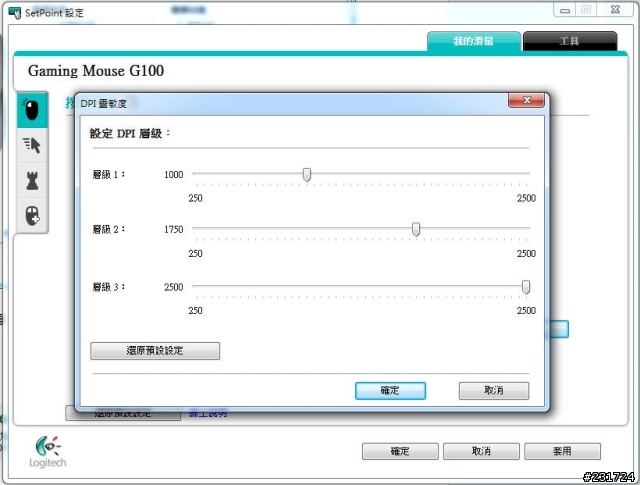Confirm DPI dialog with 確定 button

click(390, 391)
